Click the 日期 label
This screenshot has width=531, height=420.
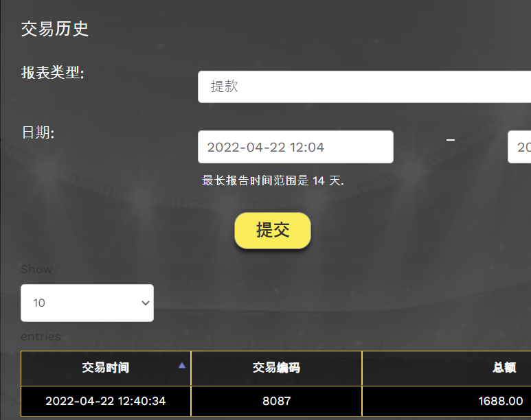tap(38, 132)
